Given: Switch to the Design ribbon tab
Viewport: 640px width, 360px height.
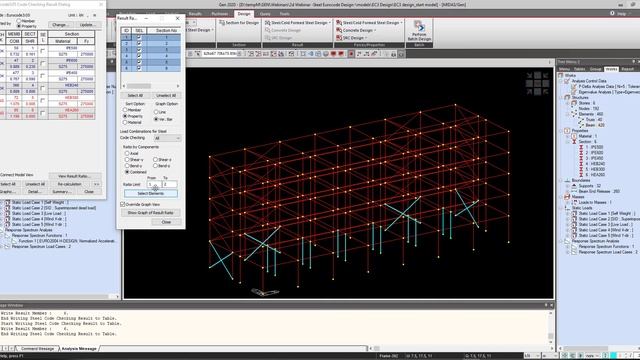Looking at the screenshot, I should pos(244,14).
